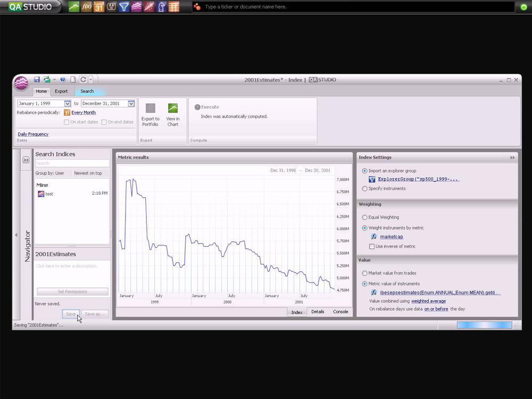Screen dimensions: 532x399
Task: Click the new blank document icon
Action: pyautogui.click(x=73, y=79)
